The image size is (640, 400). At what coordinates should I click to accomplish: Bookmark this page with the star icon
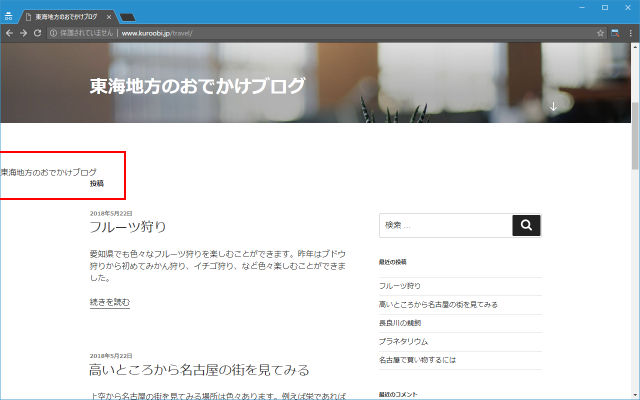coord(601,33)
